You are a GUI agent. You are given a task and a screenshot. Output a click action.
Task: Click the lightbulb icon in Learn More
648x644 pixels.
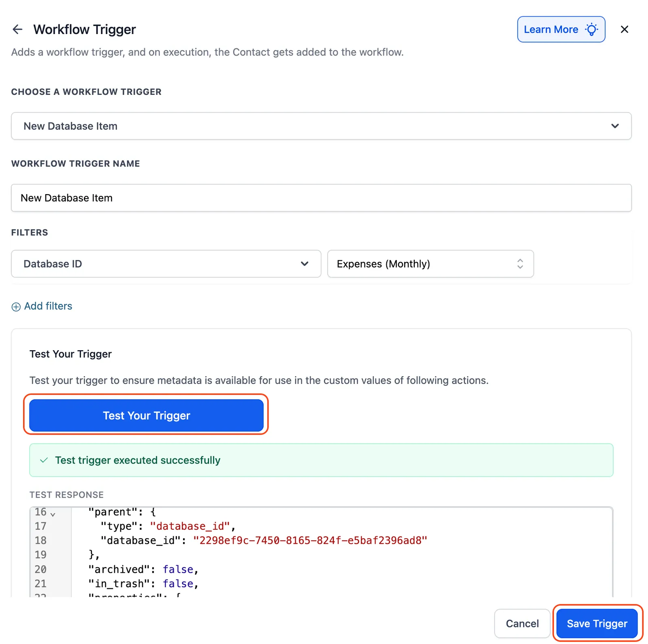591,29
